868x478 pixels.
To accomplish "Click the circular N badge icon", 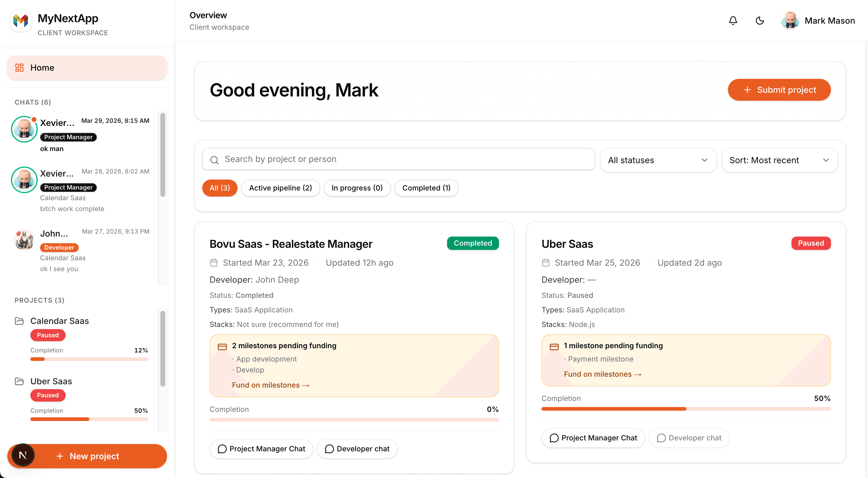I will 23,456.
